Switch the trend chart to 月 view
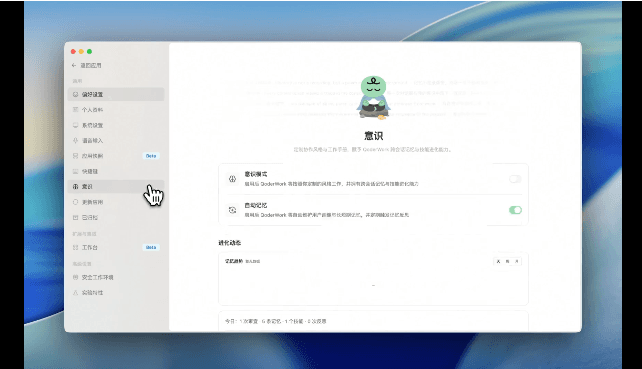Viewport: 642px width, 369px height. [x=517, y=261]
